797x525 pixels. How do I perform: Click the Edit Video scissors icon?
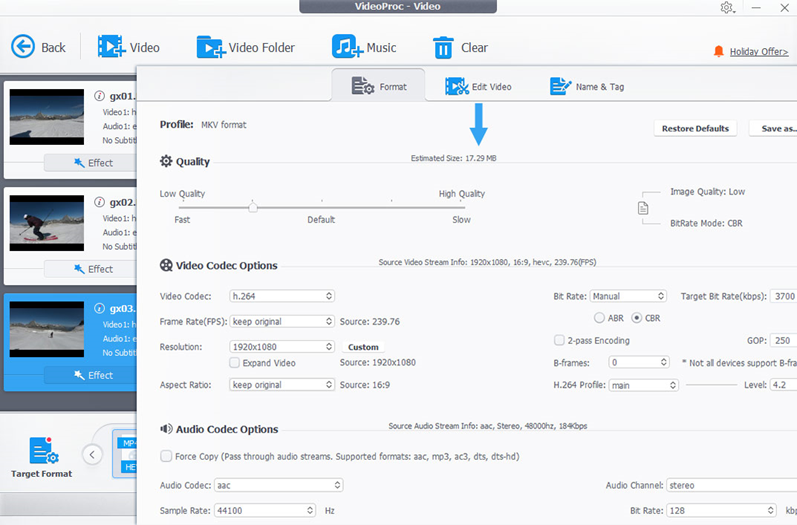[456, 86]
